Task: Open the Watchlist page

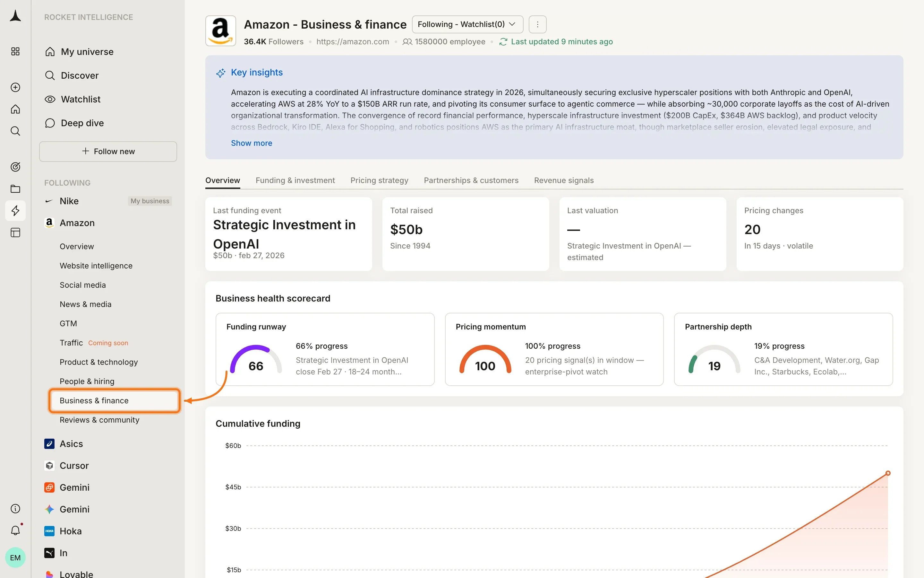Action: [81, 99]
